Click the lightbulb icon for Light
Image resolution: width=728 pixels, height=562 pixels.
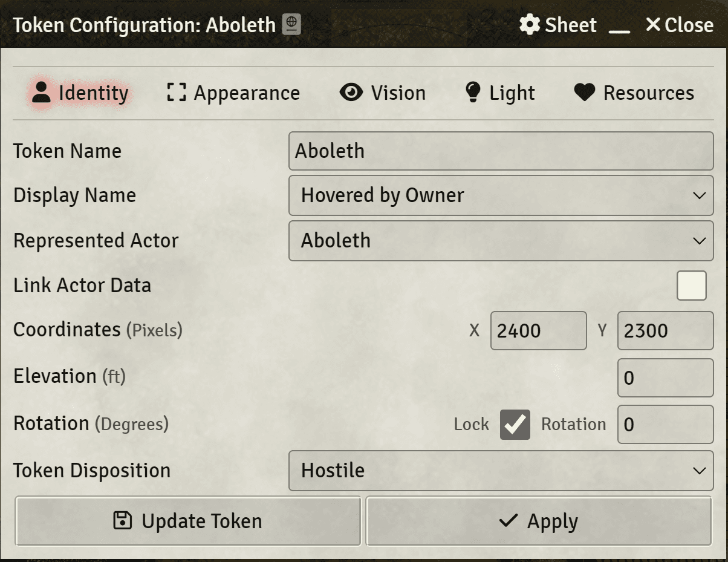[x=472, y=93]
